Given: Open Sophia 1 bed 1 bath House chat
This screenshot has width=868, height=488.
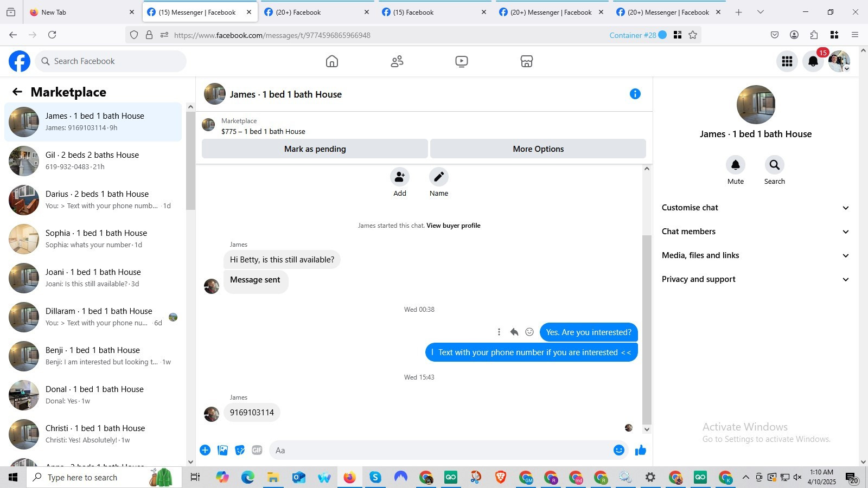Looking at the screenshot, I should pyautogui.click(x=93, y=239).
